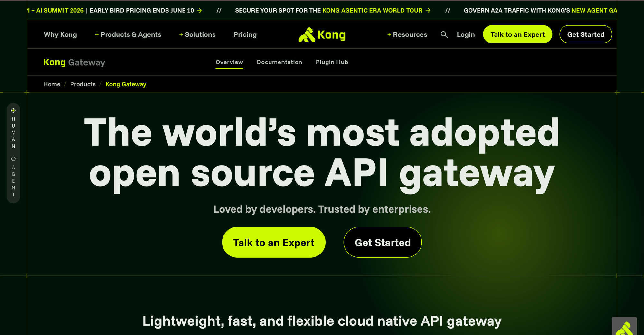Click arrow after Agentic Era World Tour
The image size is (644, 335).
pyautogui.click(x=428, y=10)
